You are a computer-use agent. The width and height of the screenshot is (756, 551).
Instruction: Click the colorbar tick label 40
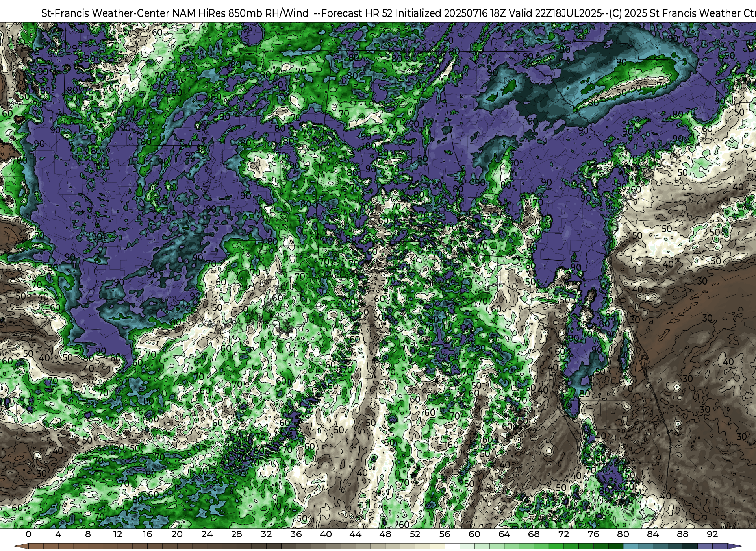[x=326, y=534]
